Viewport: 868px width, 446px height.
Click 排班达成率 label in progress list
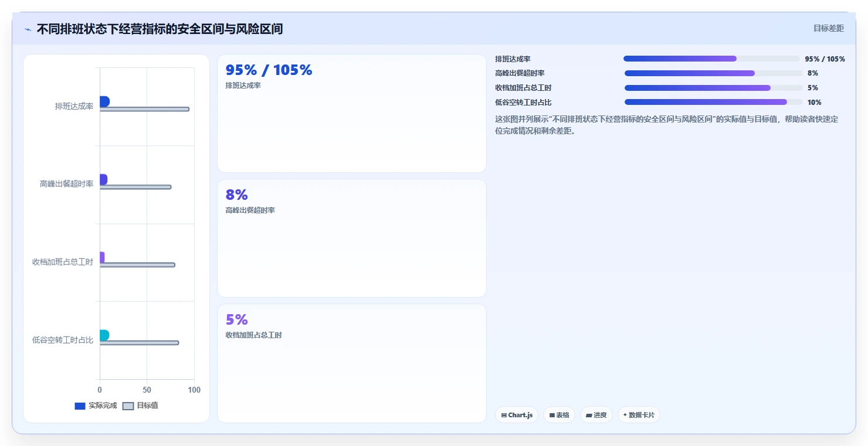point(513,59)
